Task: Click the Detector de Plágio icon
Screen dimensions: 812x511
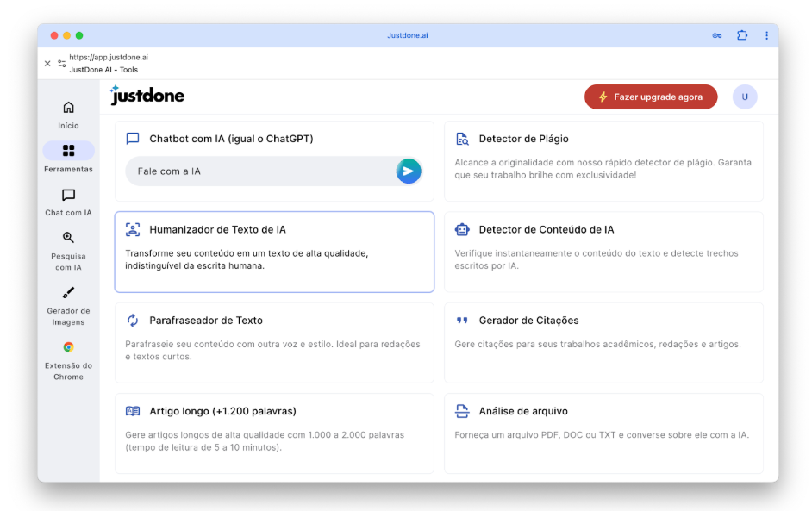Action: [x=462, y=139]
